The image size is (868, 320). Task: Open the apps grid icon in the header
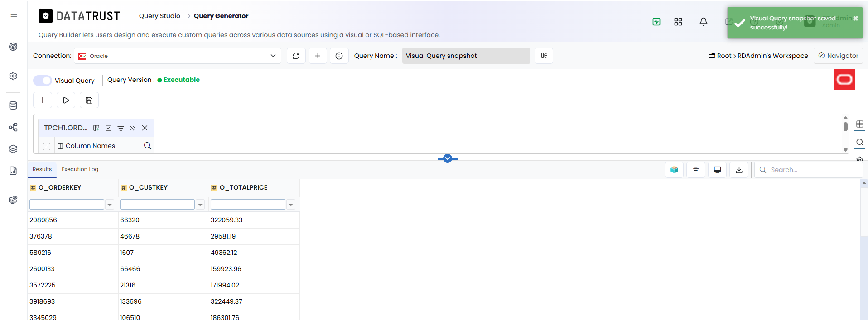pyautogui.click(x=678, y=22)
